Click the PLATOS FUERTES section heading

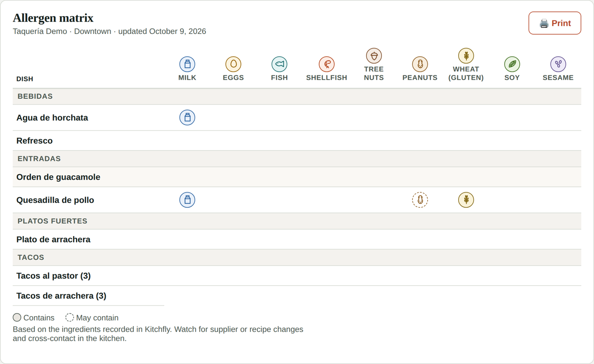point(52,221)
